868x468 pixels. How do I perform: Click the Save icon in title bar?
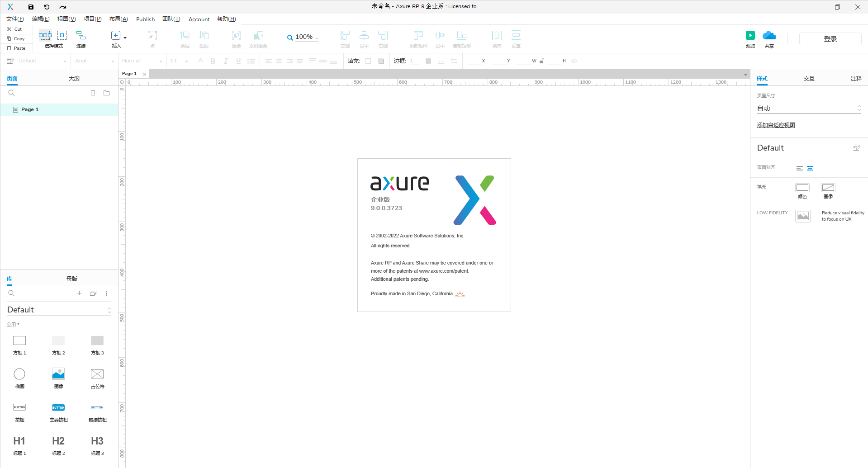[31, 7]
